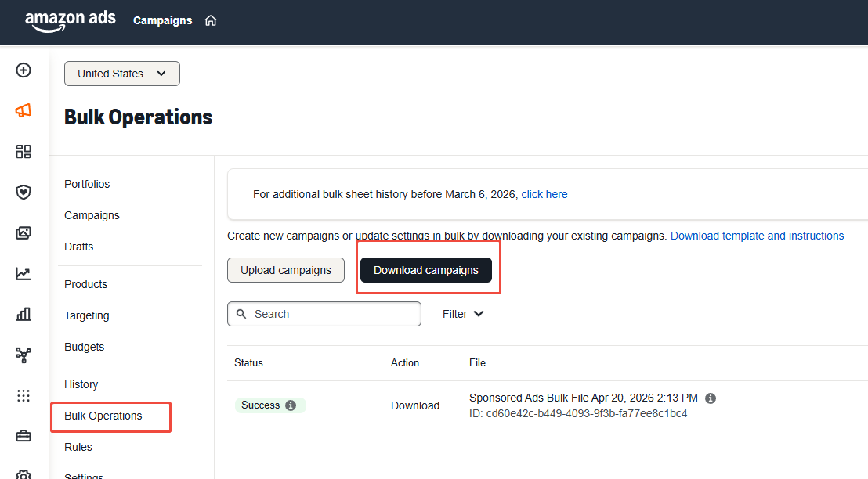Open Download template and instructions link
The height and width of the screenshot is (479, 868).
[757, 236]
